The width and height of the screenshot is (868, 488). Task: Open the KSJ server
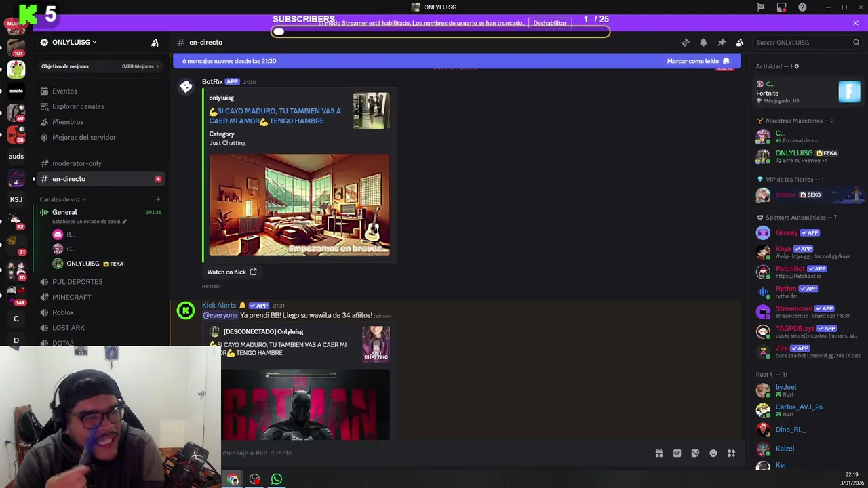(16, 199)
